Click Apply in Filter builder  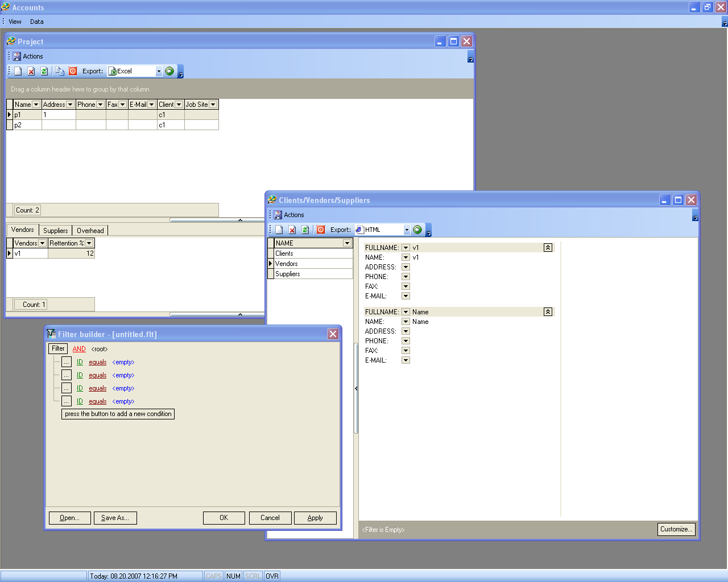point(315,518)
